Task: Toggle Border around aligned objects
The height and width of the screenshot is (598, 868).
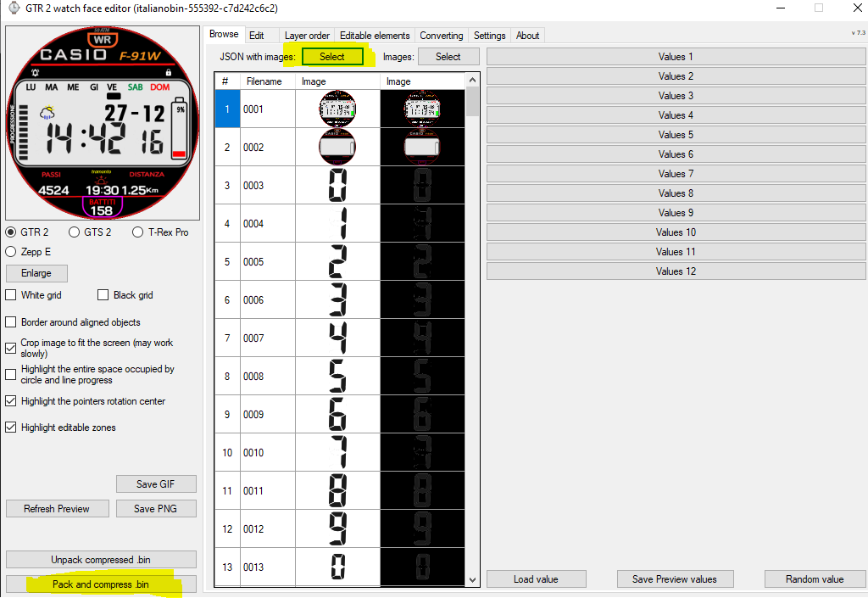Action: (x=10, y=321)
